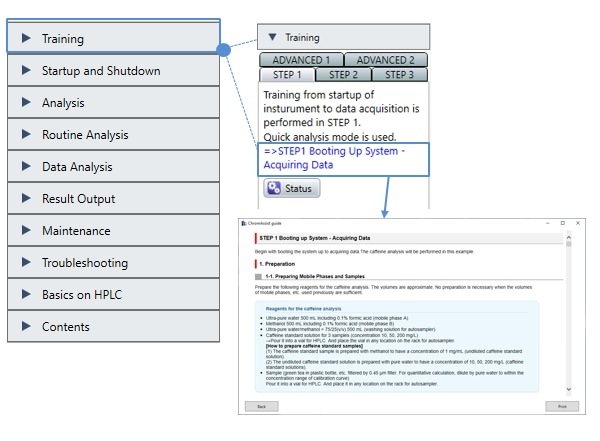Select the STEP 3 tab
Viewport: 600px width, 441px height.
click(399, 75)
